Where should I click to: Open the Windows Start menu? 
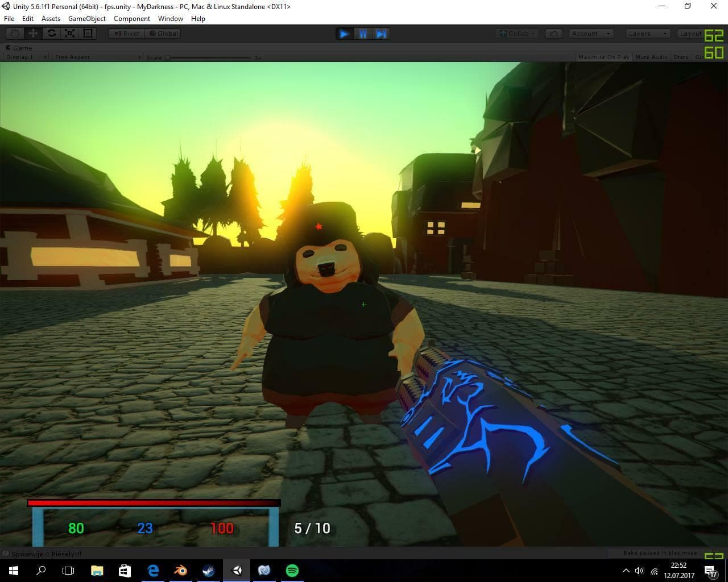[x=14, y=571]
